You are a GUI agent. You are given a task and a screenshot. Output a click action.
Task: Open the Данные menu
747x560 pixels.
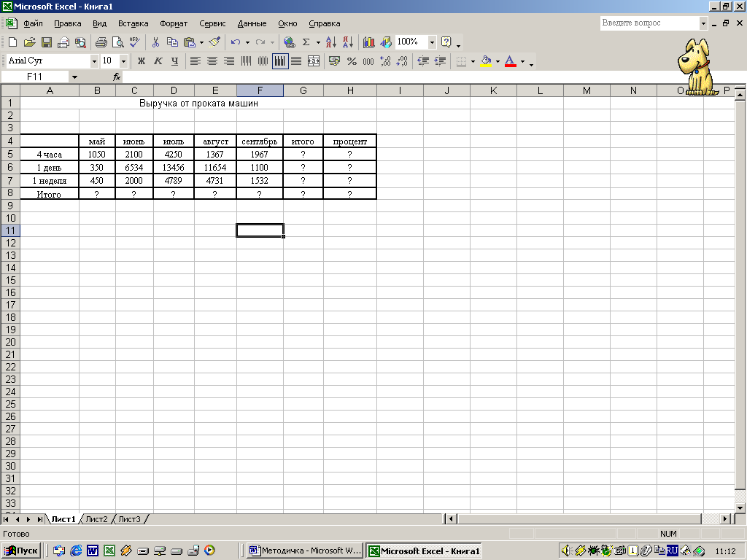tap(252, 23)
